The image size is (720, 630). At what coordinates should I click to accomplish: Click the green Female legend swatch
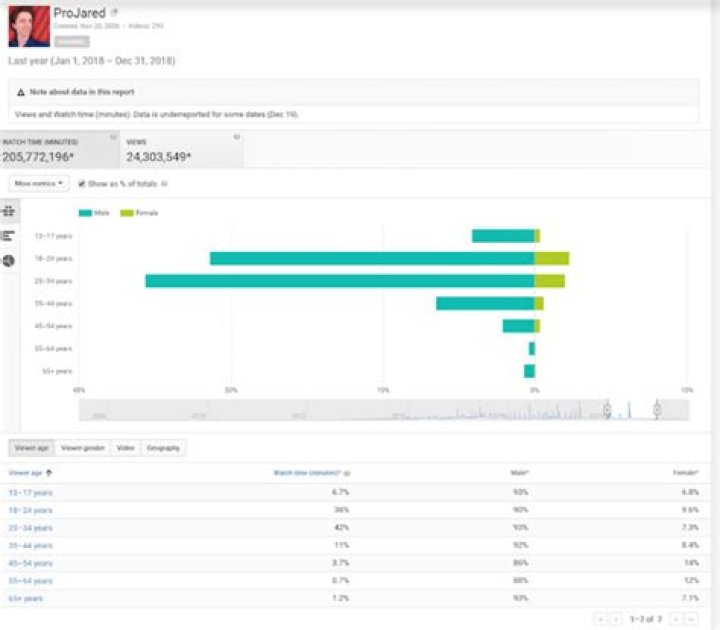tap(127, 213)
